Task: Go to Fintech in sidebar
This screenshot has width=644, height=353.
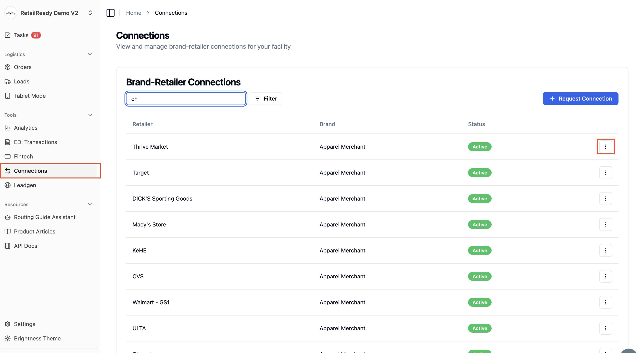Action: pyautogui.click(x=23, y=156)
